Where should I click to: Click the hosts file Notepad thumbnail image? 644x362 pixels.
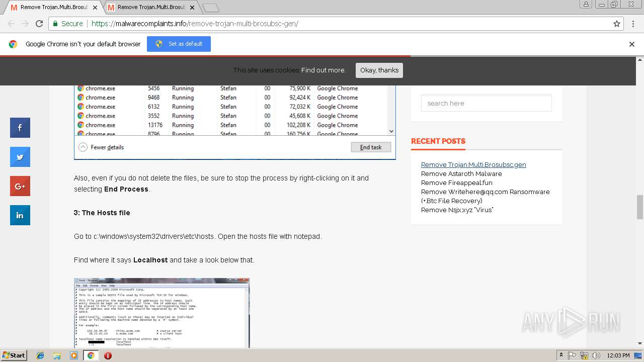click(x=162, y=313)
